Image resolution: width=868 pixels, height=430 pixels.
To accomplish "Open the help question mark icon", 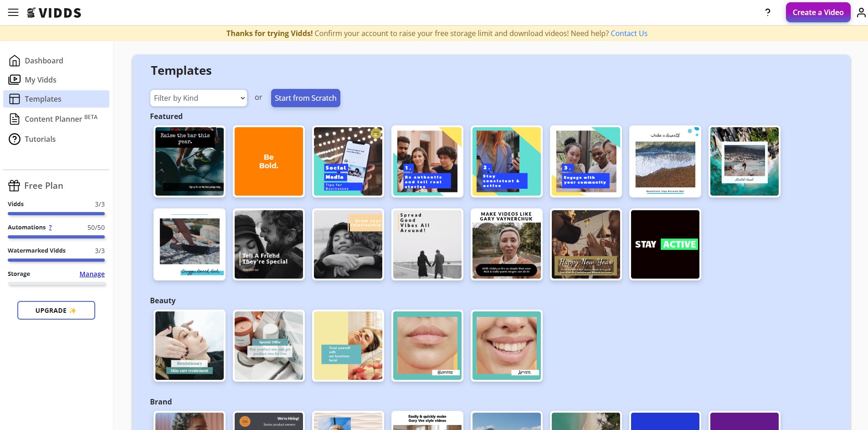I will 768,12.
